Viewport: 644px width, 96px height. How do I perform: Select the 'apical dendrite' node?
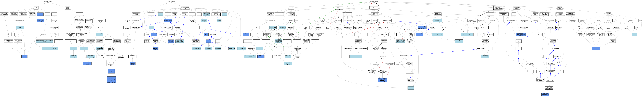click(208, 49)
